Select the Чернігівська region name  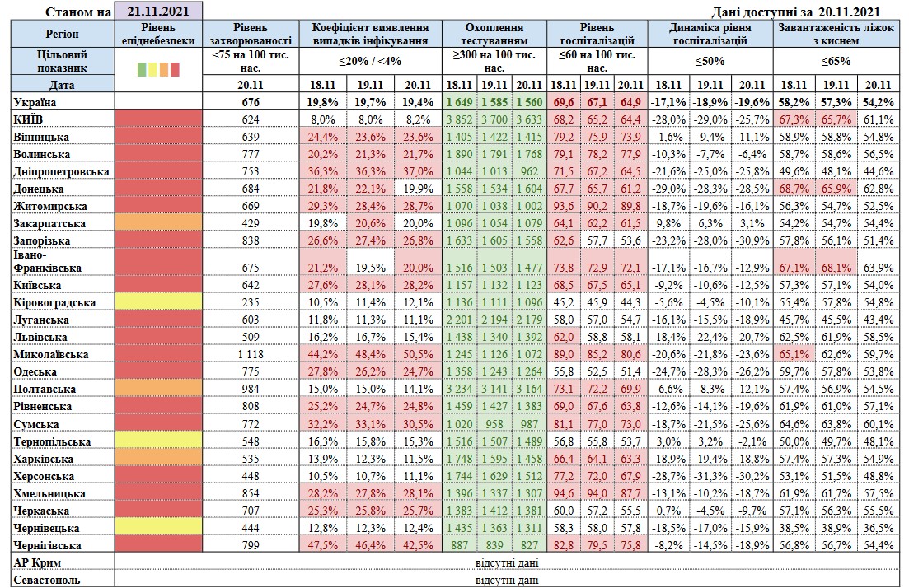click(49, 544)
